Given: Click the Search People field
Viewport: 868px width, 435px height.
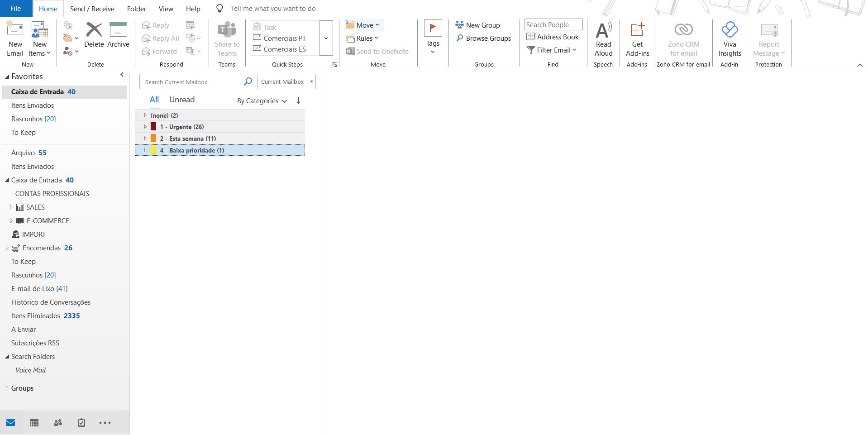Looking at the screenshot, I should click(553, 25).
